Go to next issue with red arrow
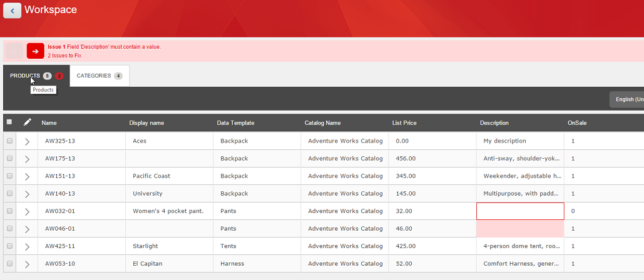This screenshot has height=280, width=644. tap(35, 51)
